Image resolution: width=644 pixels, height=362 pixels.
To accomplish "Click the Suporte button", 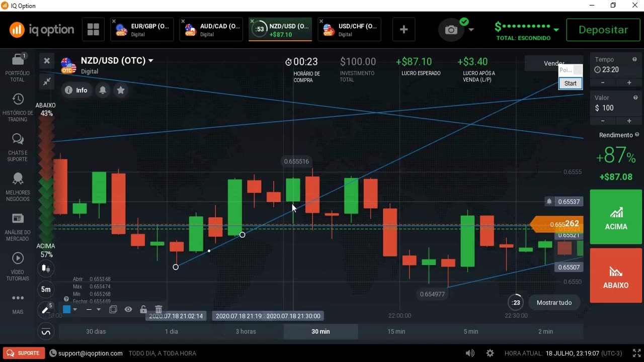I will click(23, 353).
